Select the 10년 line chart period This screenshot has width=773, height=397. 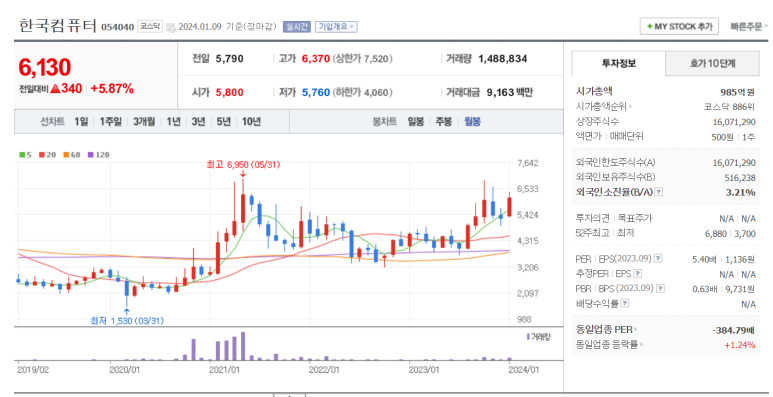[x=251, y=122]
